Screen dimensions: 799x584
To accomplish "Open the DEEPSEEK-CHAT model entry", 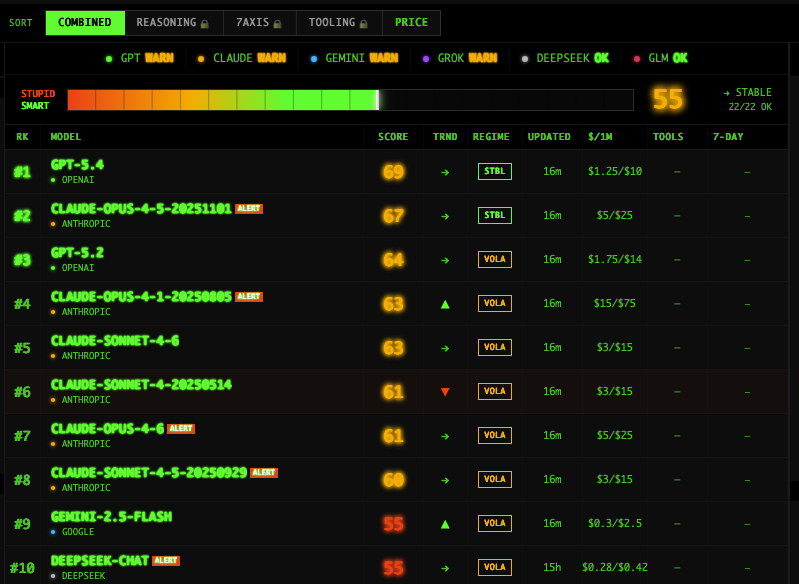I will pos(99,561).
